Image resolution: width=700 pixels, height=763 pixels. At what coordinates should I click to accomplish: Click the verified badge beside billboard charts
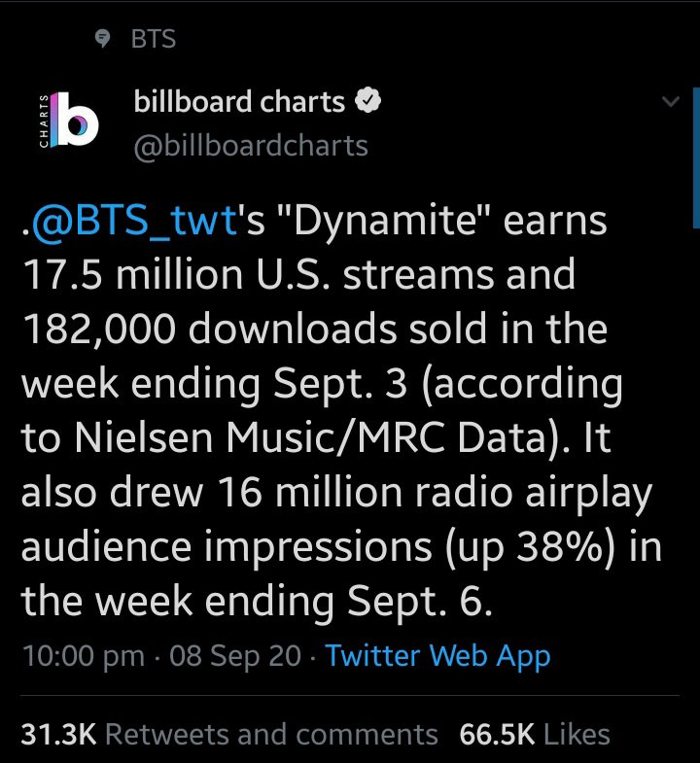click(367, 101)
